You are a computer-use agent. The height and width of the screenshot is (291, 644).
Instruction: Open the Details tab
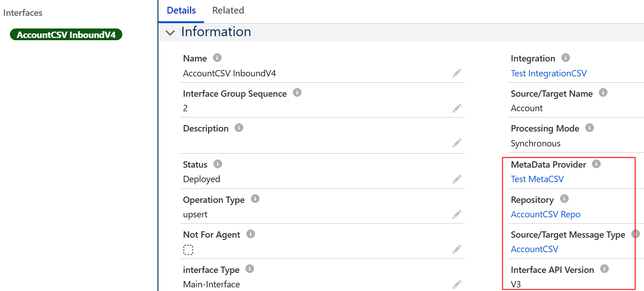tap(181, 10)
